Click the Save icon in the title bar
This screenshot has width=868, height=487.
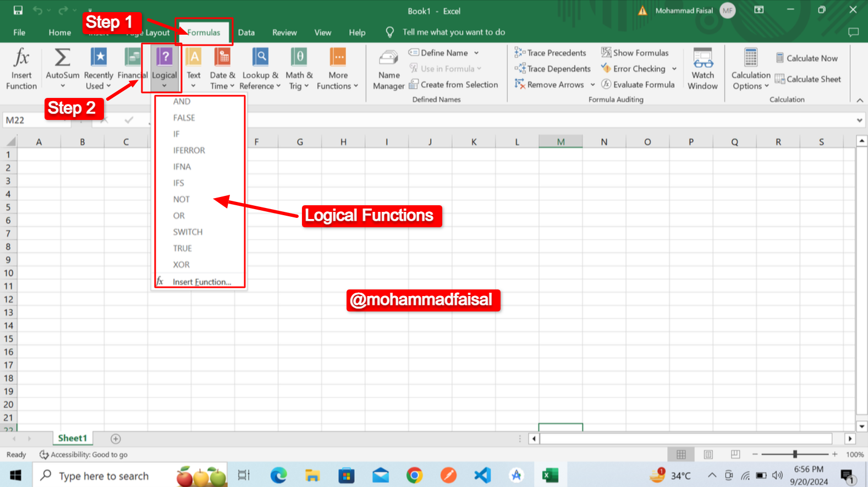pos(18,10)
